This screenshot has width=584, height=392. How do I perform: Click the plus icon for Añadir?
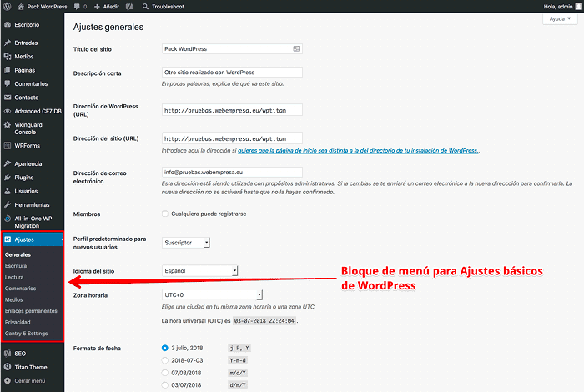tap(97, 7)
